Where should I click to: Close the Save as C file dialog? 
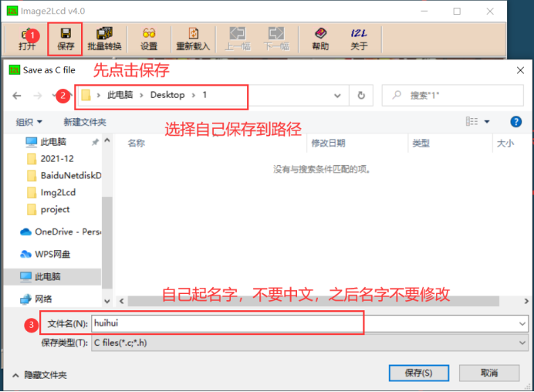click(x=520, y=70)
